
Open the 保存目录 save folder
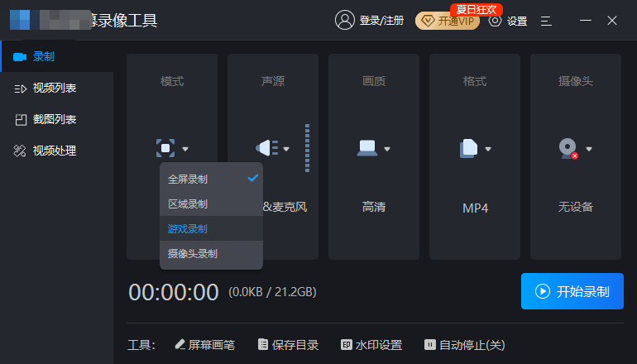289,345
